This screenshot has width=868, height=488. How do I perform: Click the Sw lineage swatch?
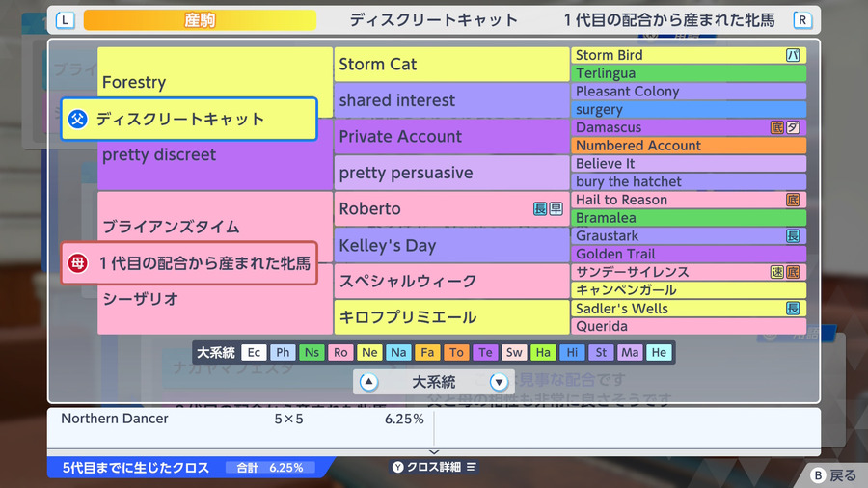pyautogui.click(x=514, y=352)
